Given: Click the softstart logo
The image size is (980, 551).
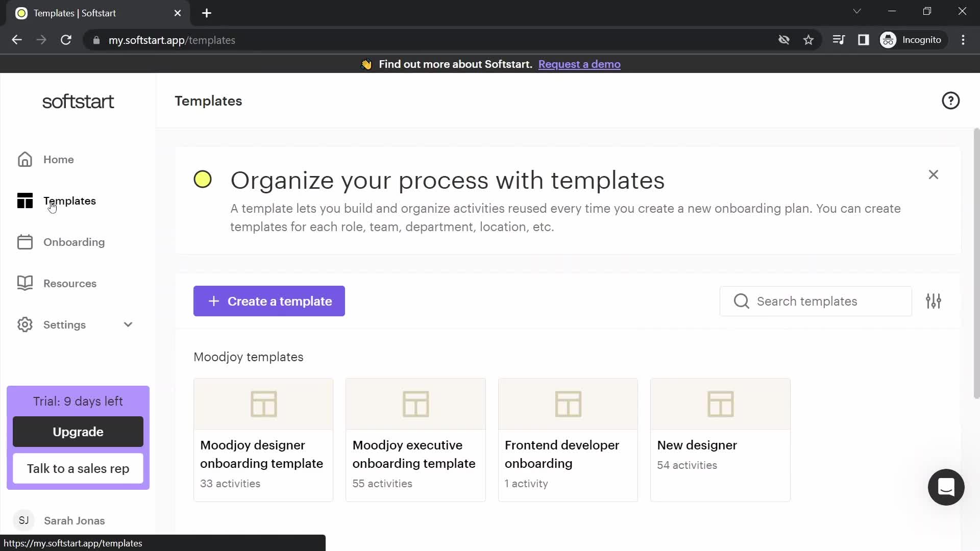Looking at the screenshot, I should click(x=78, y=102).
